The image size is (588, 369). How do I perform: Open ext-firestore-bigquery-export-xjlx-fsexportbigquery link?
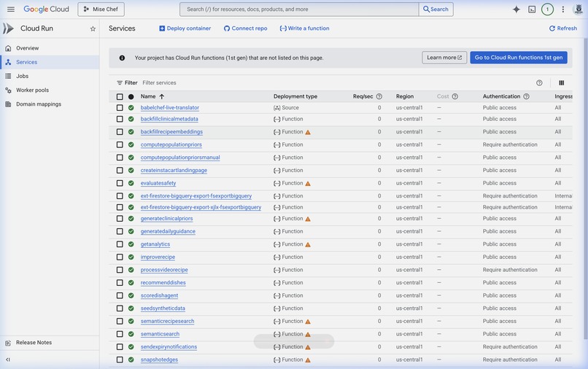(x=201, y=207)
